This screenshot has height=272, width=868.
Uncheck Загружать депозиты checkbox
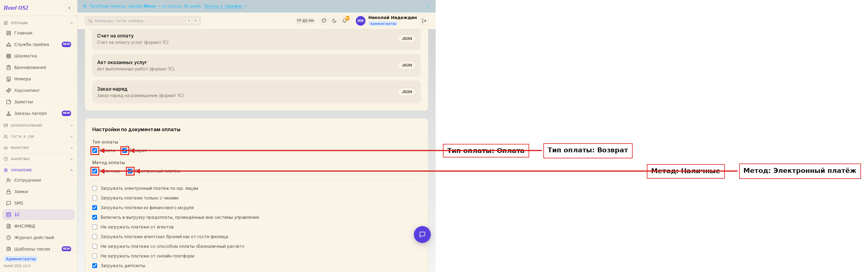click(95, 266)
